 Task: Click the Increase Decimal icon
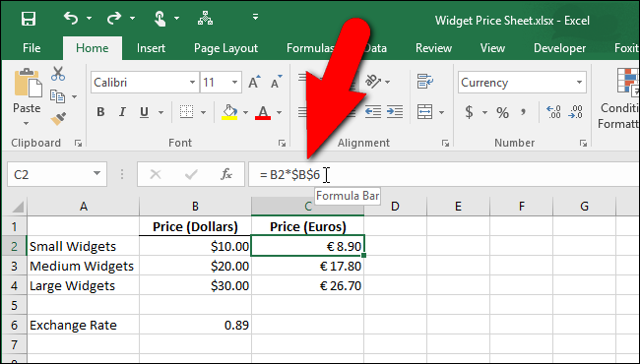553,112
